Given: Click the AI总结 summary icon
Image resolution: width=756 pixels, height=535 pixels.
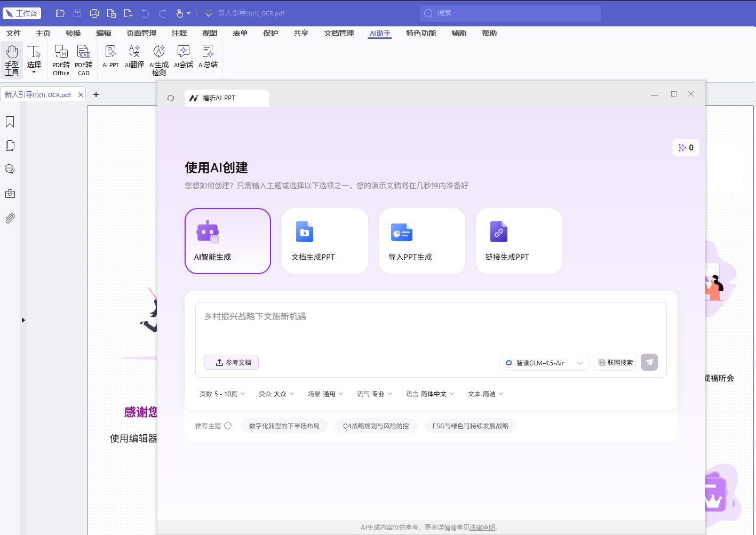Looking at the screenshot, I should 208,57.
